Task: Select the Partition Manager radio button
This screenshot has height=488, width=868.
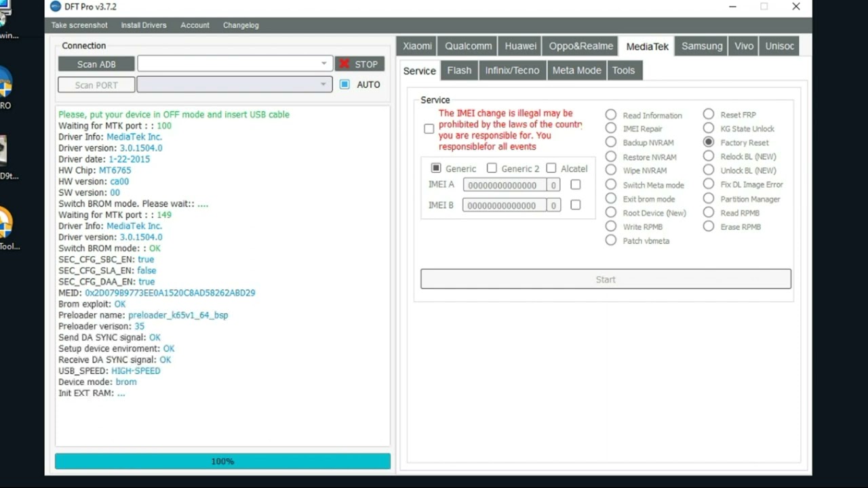Action: 709,199
